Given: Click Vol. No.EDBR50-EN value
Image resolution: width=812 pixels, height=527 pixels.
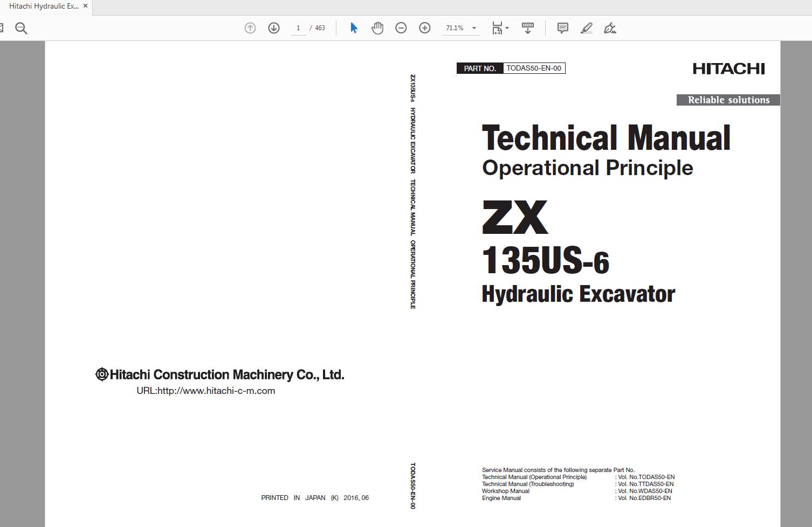Looking at the screenshot, I should pyautogui.click(x=644, y=498).
